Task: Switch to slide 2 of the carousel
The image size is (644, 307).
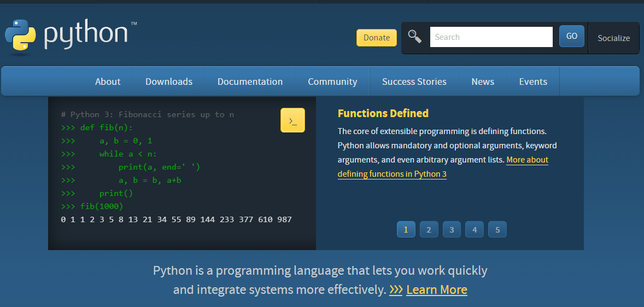Action: (x=429, y=229)
